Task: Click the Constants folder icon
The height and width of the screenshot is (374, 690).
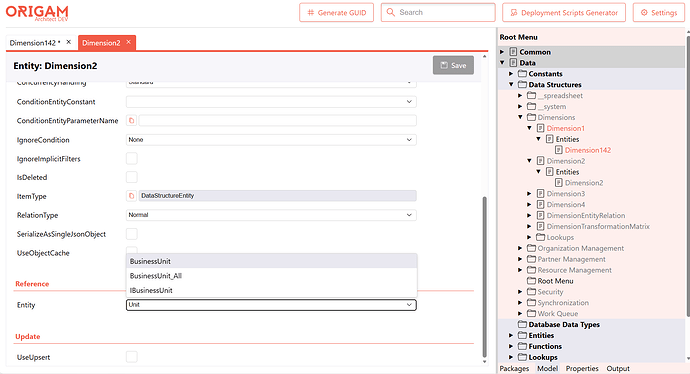Action: pos(522,73)
